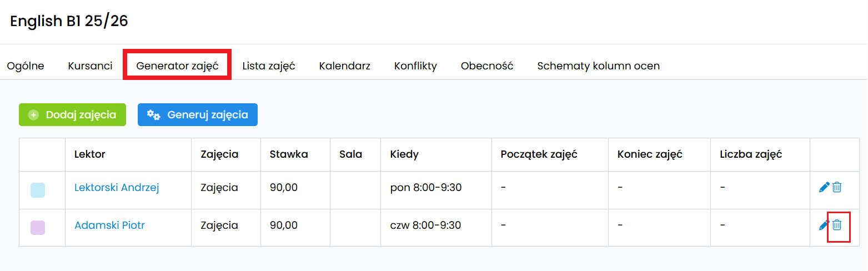Screen dimensions: 868x271
Task: Switch to the Kursanci tab
Action: click(x=90, y=66)
